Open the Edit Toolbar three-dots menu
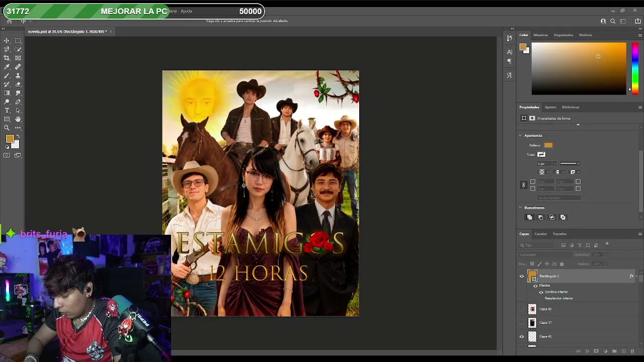Screen dimensions: 644x362 point(18,128)
